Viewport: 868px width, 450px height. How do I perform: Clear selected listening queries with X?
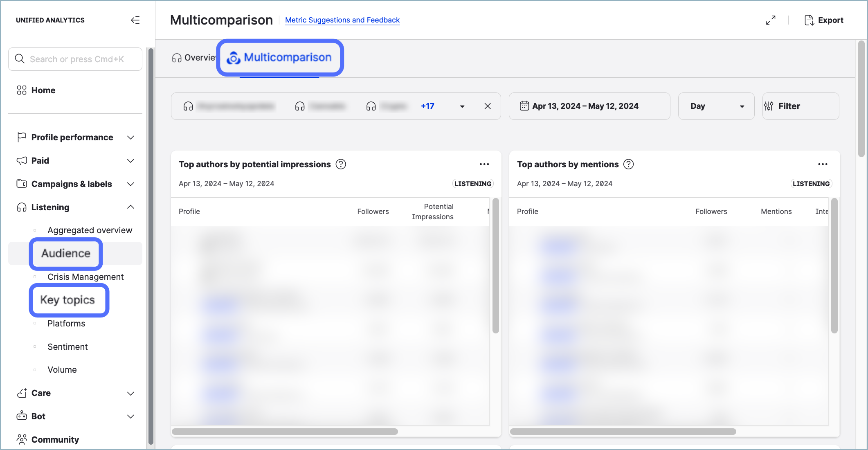[x=488, y=106]
